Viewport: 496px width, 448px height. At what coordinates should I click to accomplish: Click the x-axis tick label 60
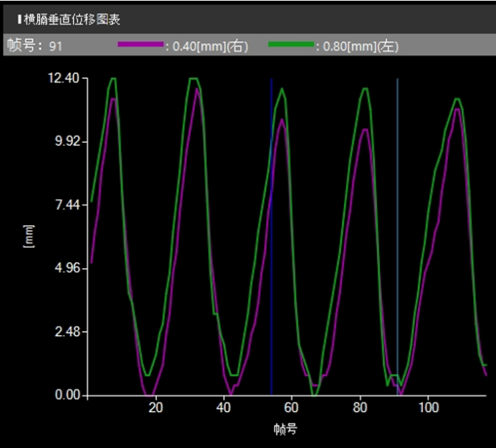291,408
